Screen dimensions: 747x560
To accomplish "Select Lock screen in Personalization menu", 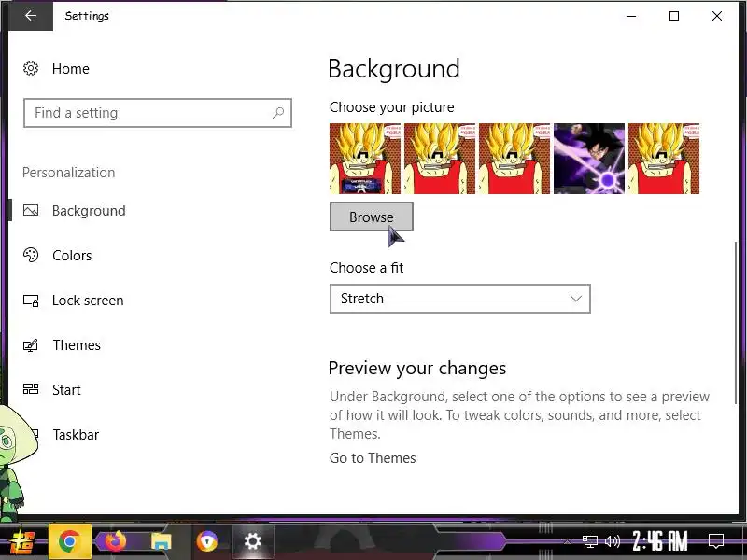I will (88, 301).
